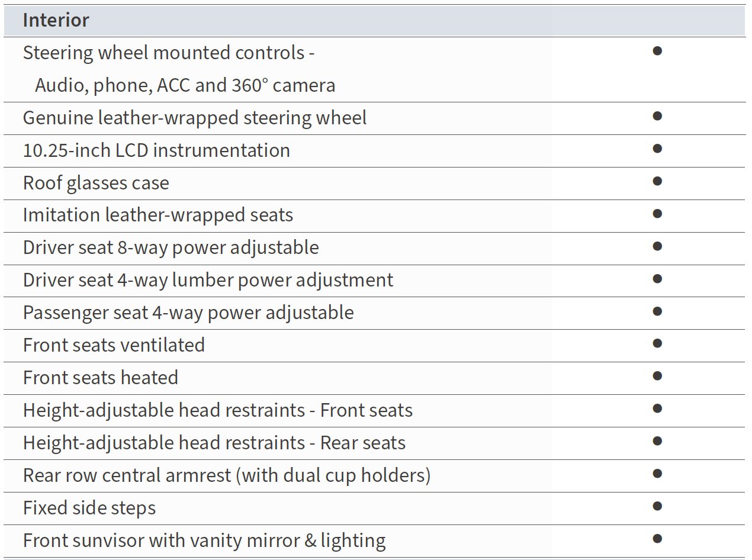Click the Fixed side steps label
This screenshot has height=560, width=752.
pyautogui.click(x=89, y=508)
